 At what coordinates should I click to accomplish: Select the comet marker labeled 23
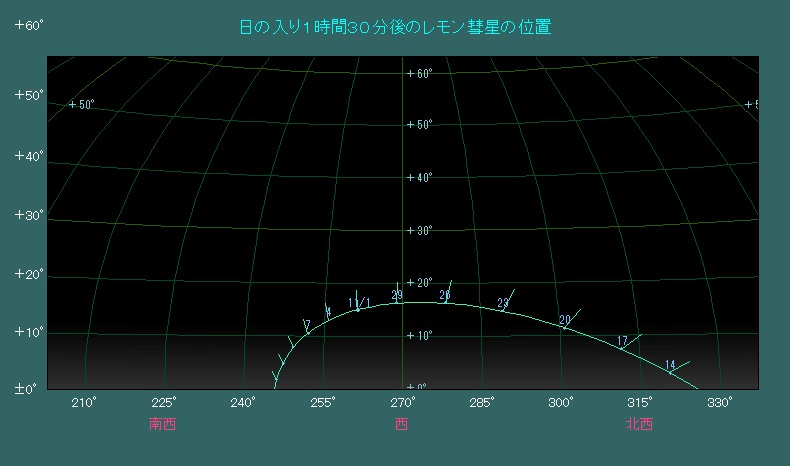click(503, 304)
